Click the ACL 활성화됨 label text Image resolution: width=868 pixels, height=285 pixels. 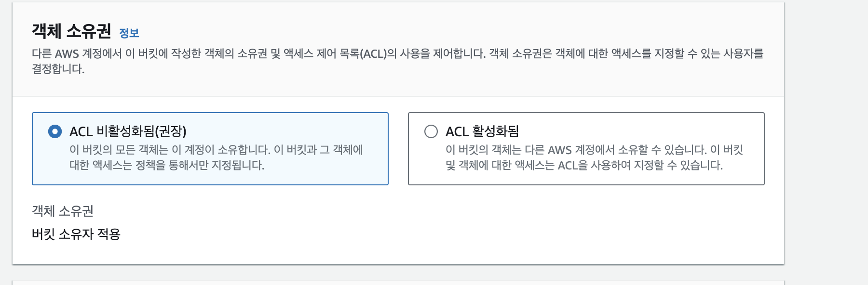click(x=482, y=131)
